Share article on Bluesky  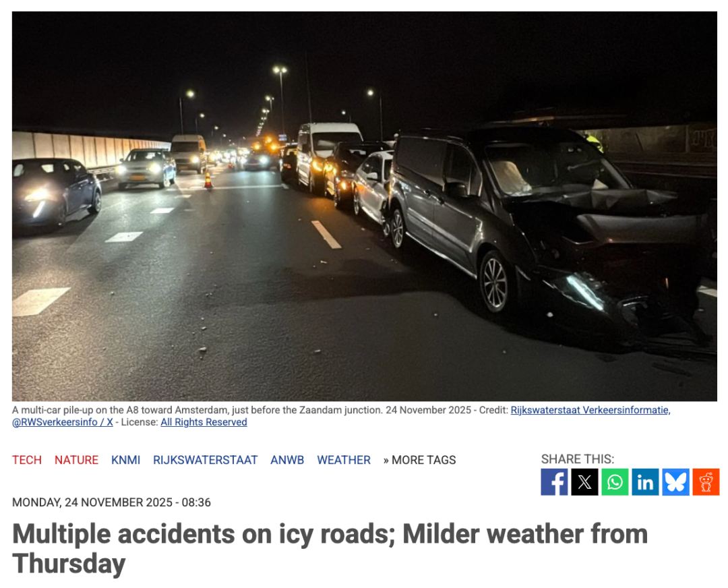pyautogui.click(x=675, y=481)
